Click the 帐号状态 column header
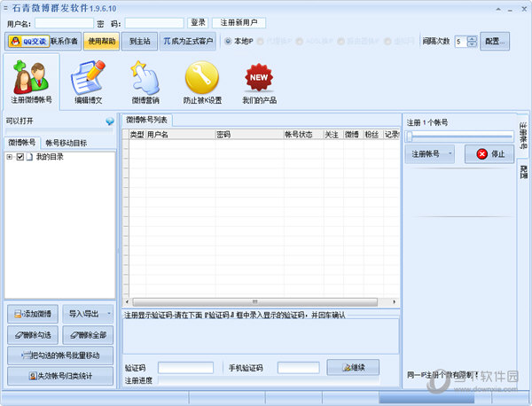Viewport: 532px width, 406px height. 303,135
